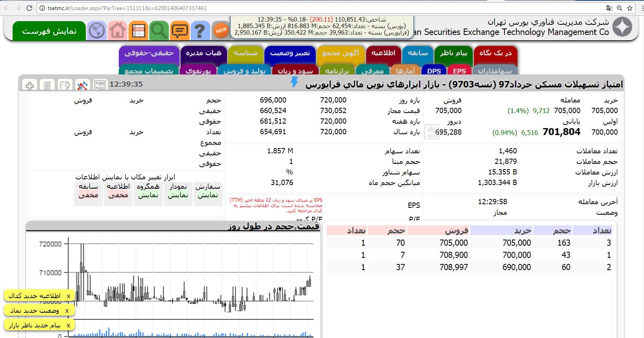
Task: Click the orange NEW badge icon
Action: pos(221,31)
